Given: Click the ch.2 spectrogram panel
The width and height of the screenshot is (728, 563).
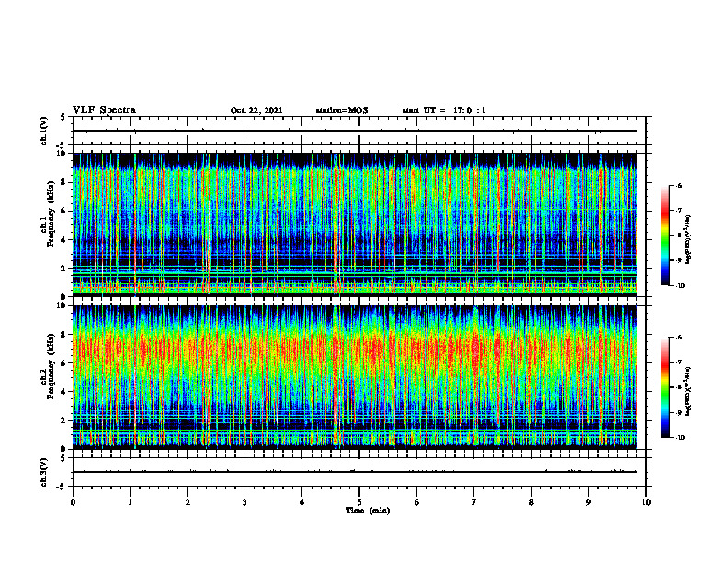Looking at the screenshot, I should [355, 377].
